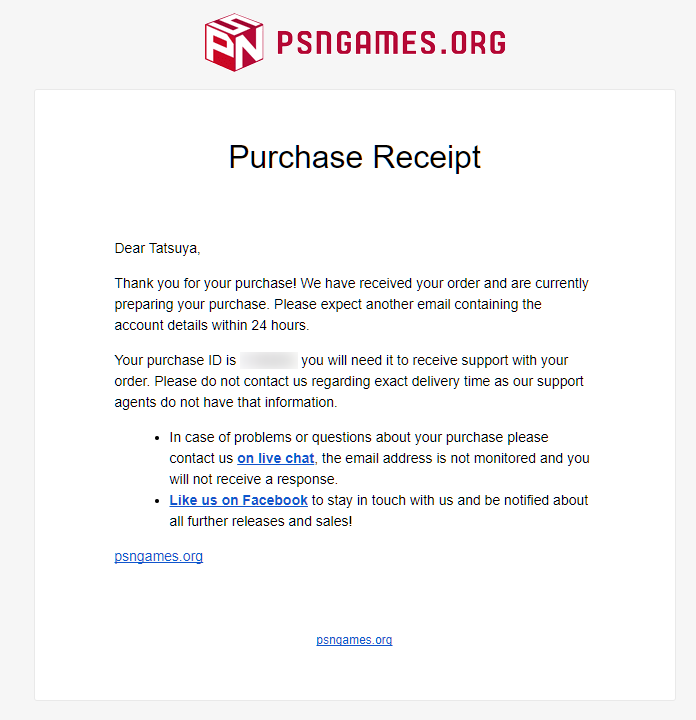Click the "Your purchase ID is" text

(175, 360)
